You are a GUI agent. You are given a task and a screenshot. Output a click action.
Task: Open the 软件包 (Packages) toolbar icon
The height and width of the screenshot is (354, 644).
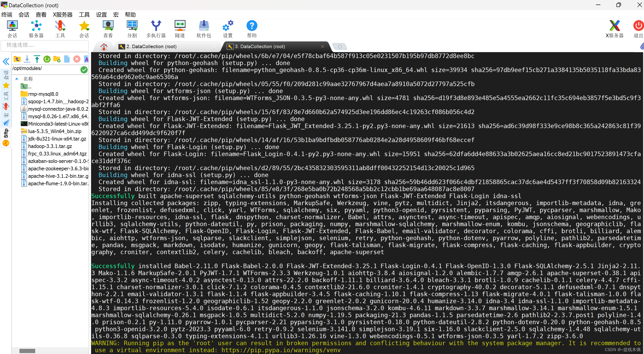pyautogui.click(x=204, y=29)
